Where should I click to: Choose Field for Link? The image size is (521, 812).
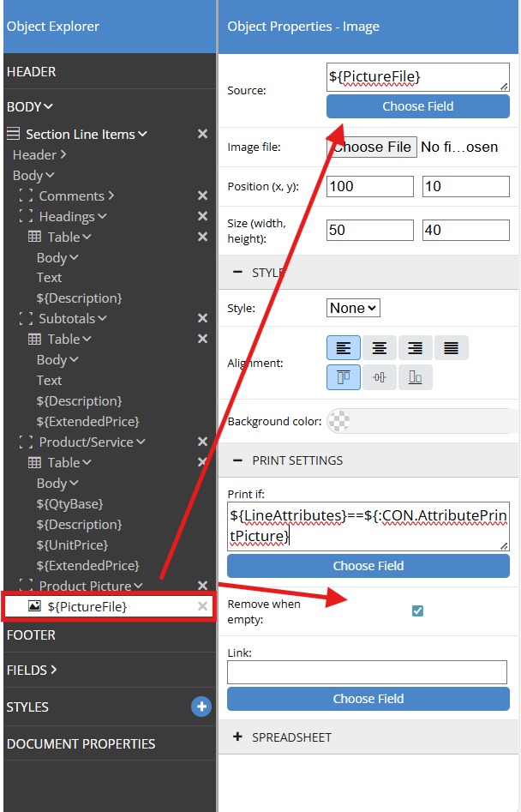coord(368,699)
